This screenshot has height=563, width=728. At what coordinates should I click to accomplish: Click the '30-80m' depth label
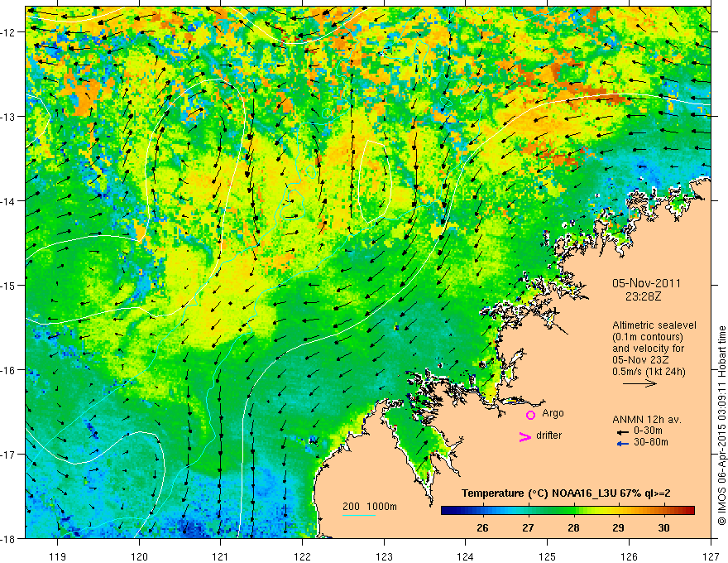click(x=651, y=442)
